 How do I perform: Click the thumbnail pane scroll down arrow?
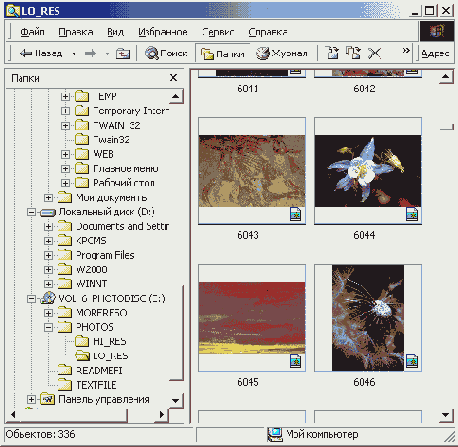(x=446, y=415)
